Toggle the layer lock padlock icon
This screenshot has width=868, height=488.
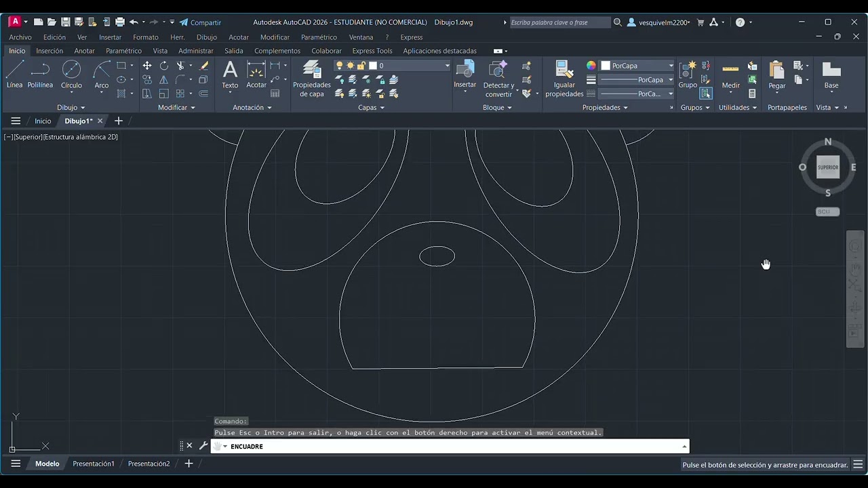(x=361, y=66)
